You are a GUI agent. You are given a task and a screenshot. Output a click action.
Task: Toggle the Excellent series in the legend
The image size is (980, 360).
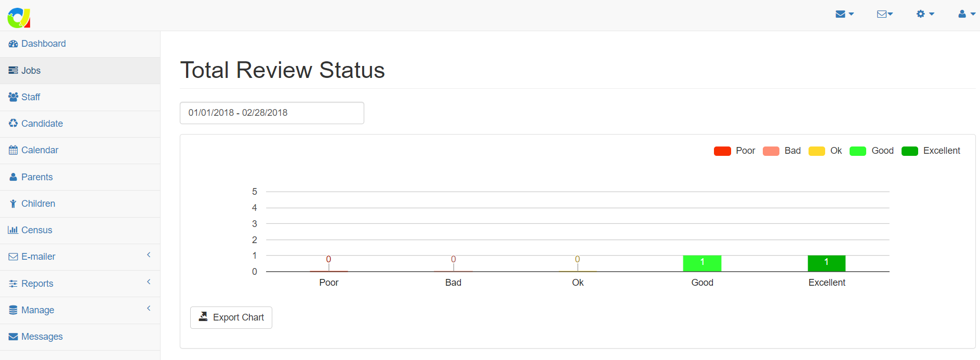point(931,151)
